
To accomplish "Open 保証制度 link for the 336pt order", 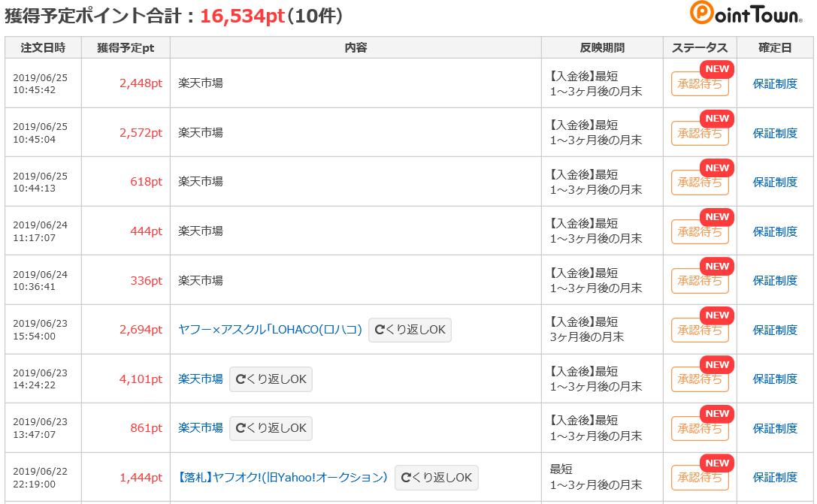I will [776, 281].
